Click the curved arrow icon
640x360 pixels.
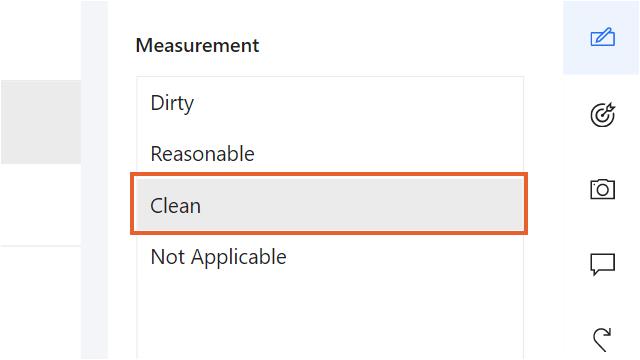(x=602, y=339)
